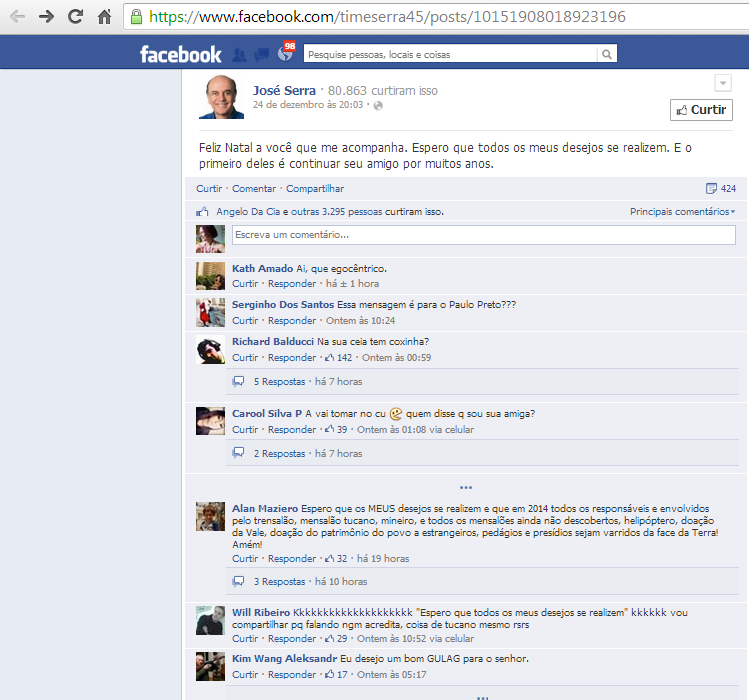Screen dimensions: 749x700
Task: View 32 likes on Alan Maziero comment
Action: 336,559
